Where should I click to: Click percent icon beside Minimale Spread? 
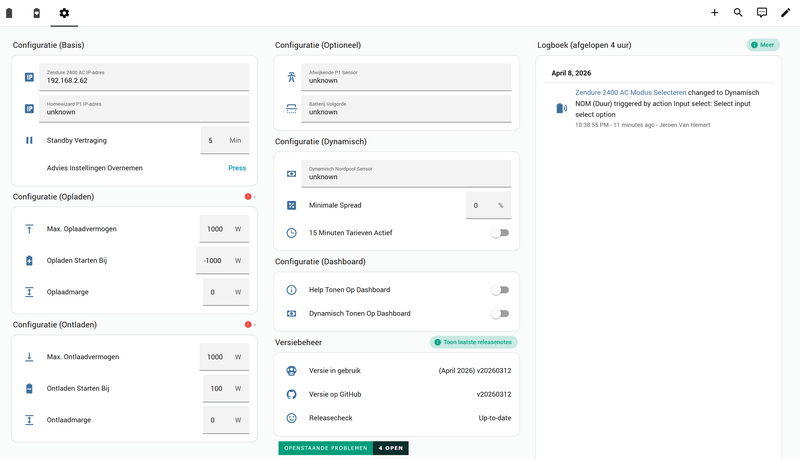click(x=291, y=205)
